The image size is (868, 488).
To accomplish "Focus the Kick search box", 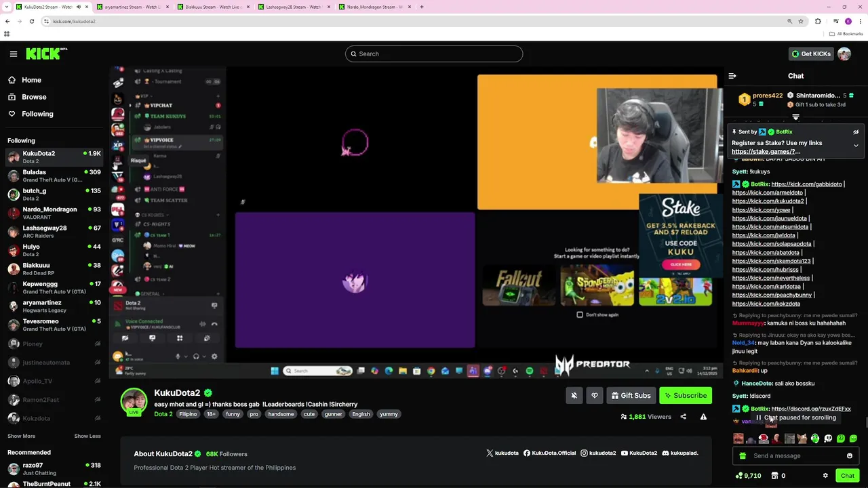I will pyautogui.click(x=434, y=54).
